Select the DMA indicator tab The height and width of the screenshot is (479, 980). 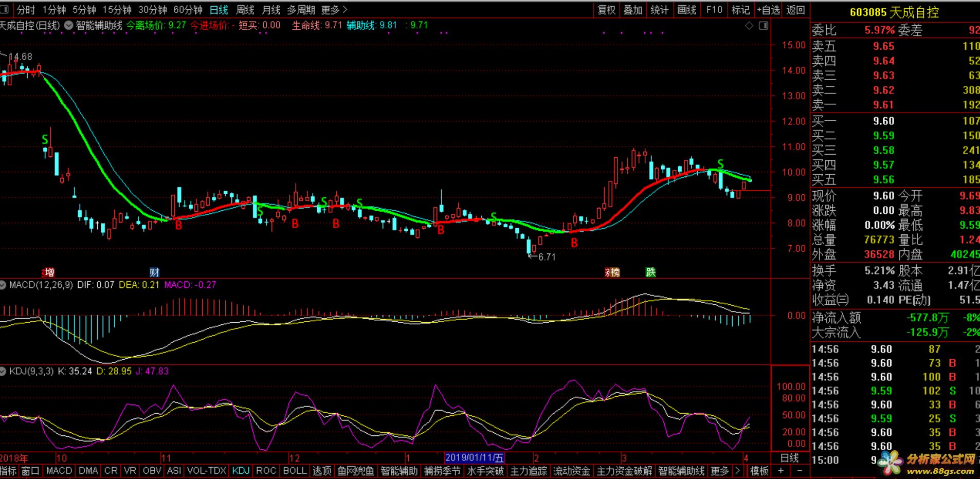88,471
